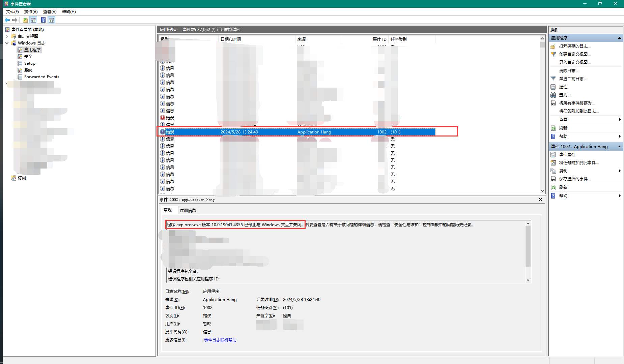Open the 操作(A) menu
Viewport: 624px width, 364px height.
coord(31,12)
